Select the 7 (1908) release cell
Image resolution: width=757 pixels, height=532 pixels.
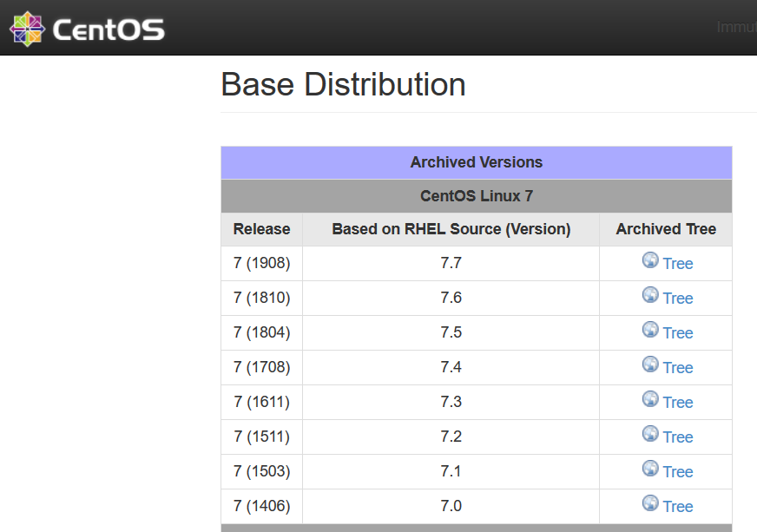[261, 264]
